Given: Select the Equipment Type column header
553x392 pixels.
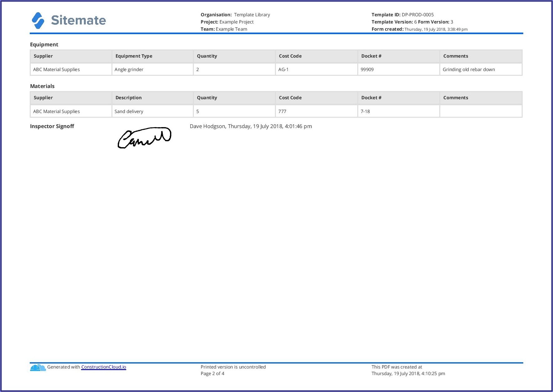Looking at the screenshot, I should tap(134, 56).
